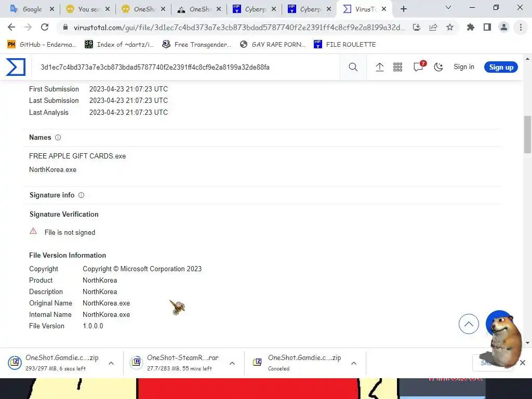Click the site lock icon in address bar

(65, 27)
